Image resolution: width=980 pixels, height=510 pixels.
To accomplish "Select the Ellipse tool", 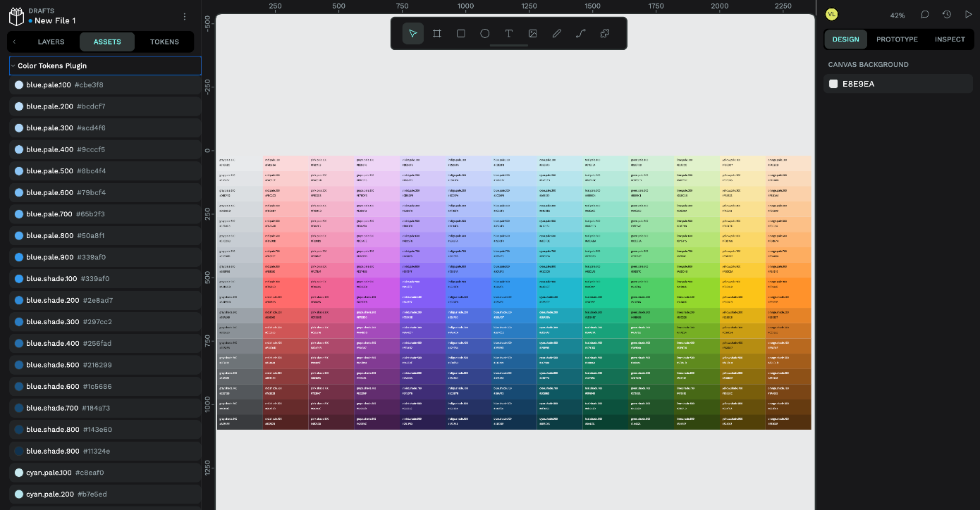I will coord(485,33).
